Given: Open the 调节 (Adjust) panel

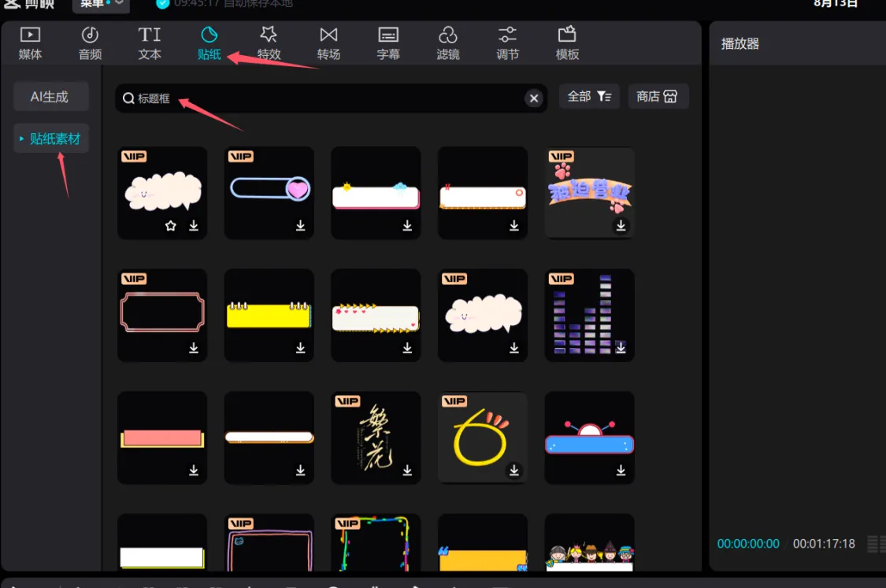Looking at the screenshot, I should click(507, 43).
